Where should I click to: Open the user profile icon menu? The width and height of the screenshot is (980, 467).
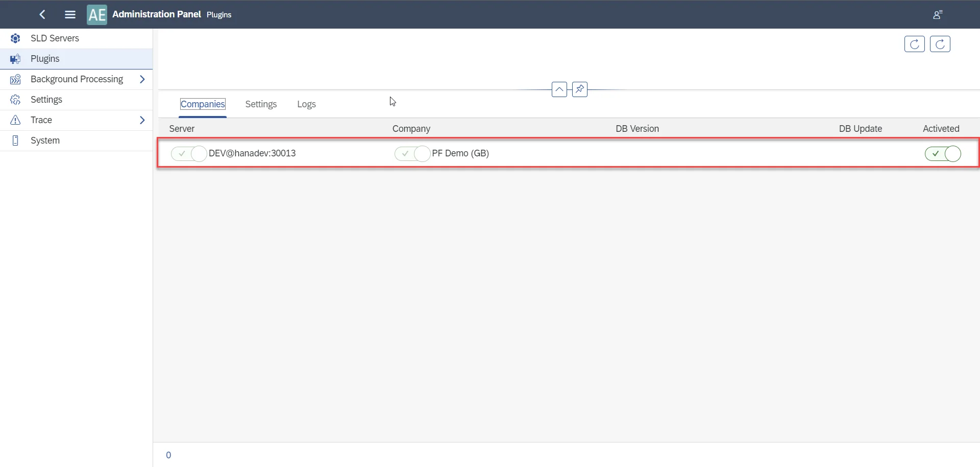click(937, 15)
